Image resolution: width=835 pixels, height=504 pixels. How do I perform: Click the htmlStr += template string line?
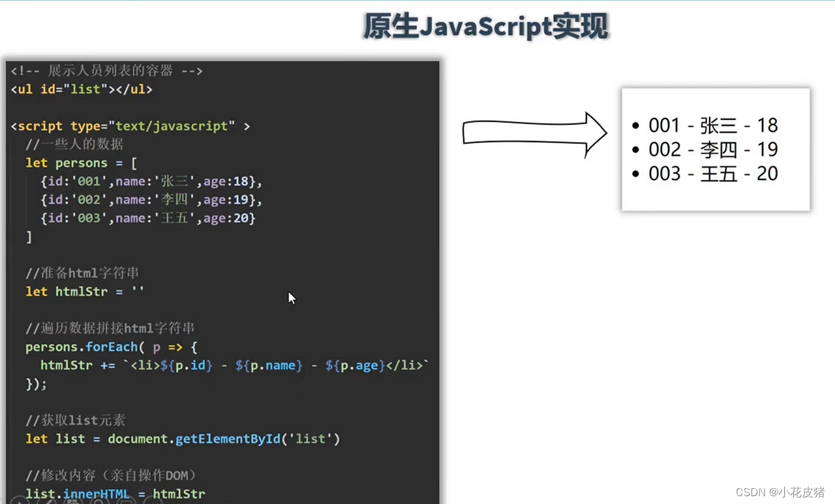[235, 365]
